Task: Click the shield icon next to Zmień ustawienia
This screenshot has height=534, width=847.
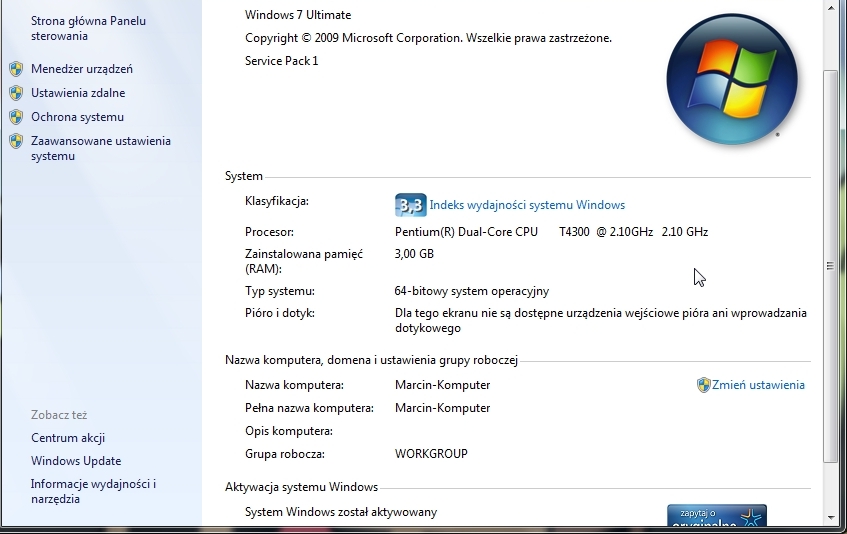Action: click(703, 385)
